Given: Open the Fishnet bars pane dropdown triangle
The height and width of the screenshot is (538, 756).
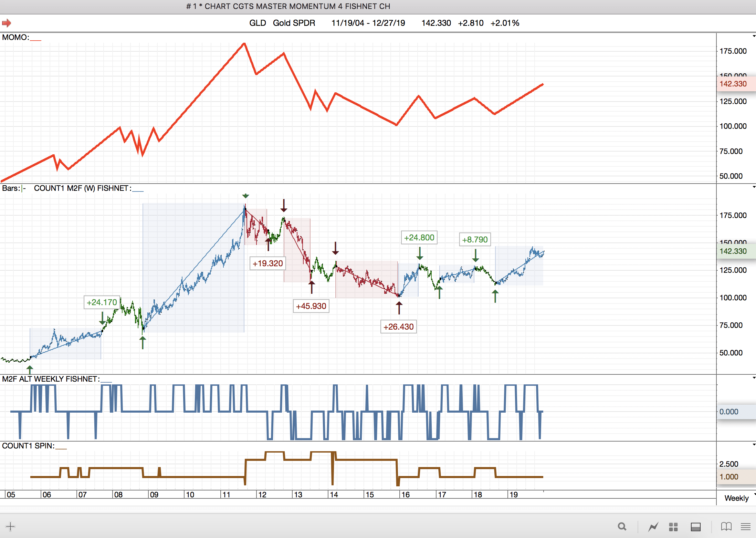Looking at the screenshot, I should pos(754,187).
